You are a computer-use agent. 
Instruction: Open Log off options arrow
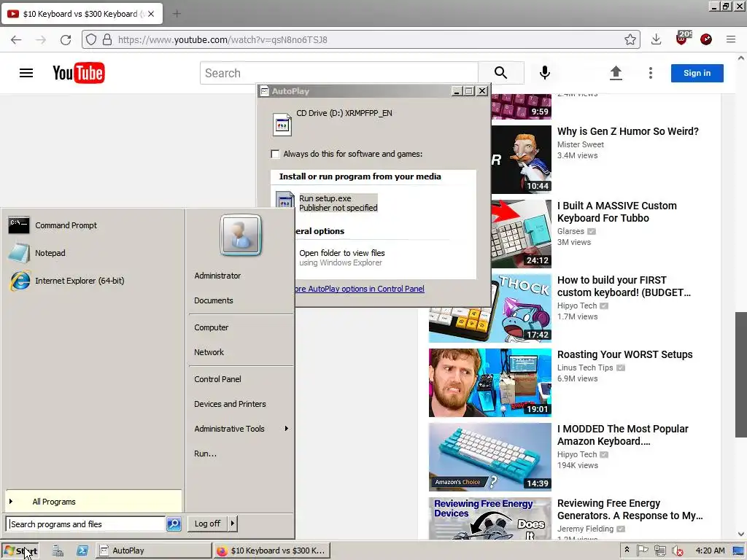[233, 524]
